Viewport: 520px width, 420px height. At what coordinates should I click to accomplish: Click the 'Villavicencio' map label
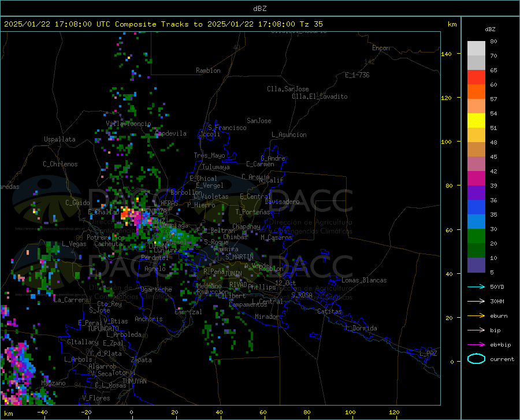pyautogui.click(x=128, y=124)
